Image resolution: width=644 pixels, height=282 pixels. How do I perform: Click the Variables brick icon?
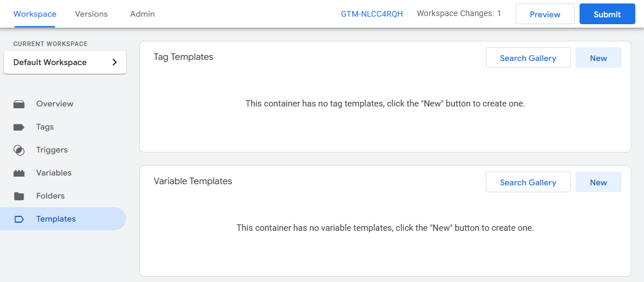tap(19, 173)
